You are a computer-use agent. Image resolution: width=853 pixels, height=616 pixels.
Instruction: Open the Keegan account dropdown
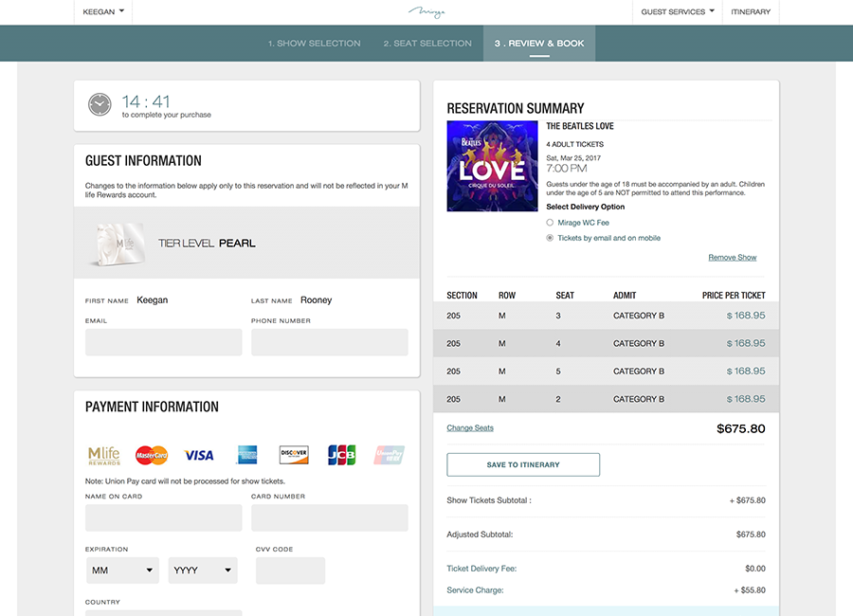103,11
